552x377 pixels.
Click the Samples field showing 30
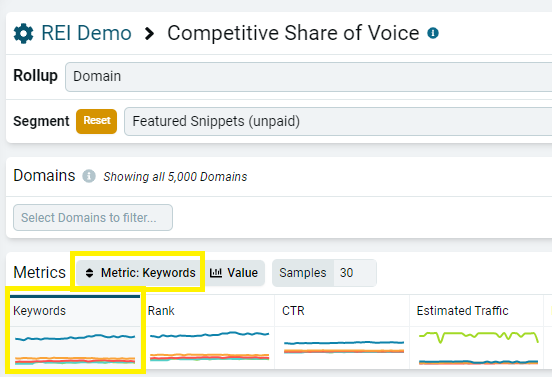pos(355,273)
